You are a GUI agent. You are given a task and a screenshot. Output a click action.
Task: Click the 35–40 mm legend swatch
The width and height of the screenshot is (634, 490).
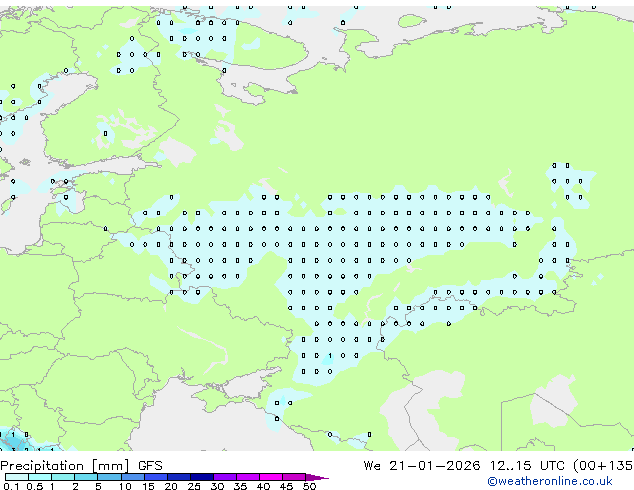[248, 477]
